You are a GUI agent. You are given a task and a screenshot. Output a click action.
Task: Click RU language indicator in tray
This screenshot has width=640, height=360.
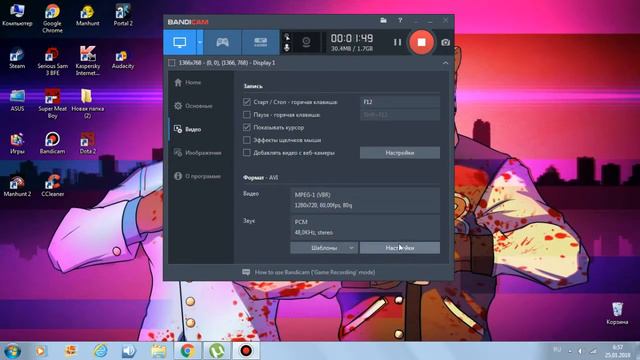(557, 350)
